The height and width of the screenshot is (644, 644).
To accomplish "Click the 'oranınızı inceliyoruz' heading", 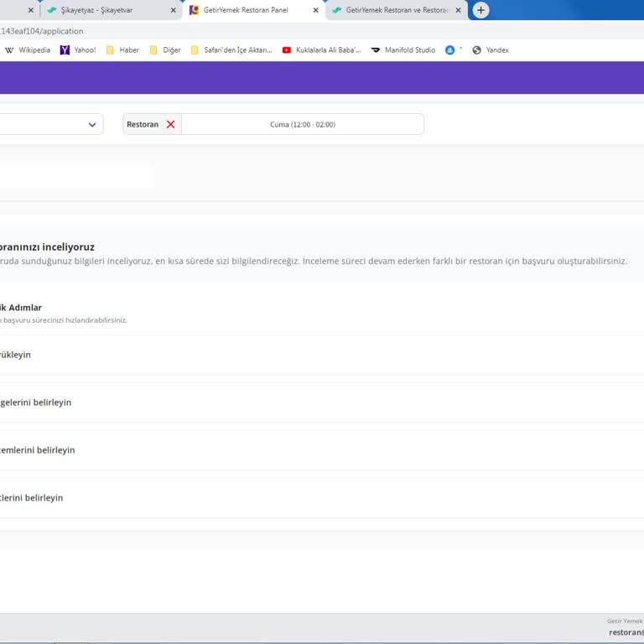I will coord(47,247).
